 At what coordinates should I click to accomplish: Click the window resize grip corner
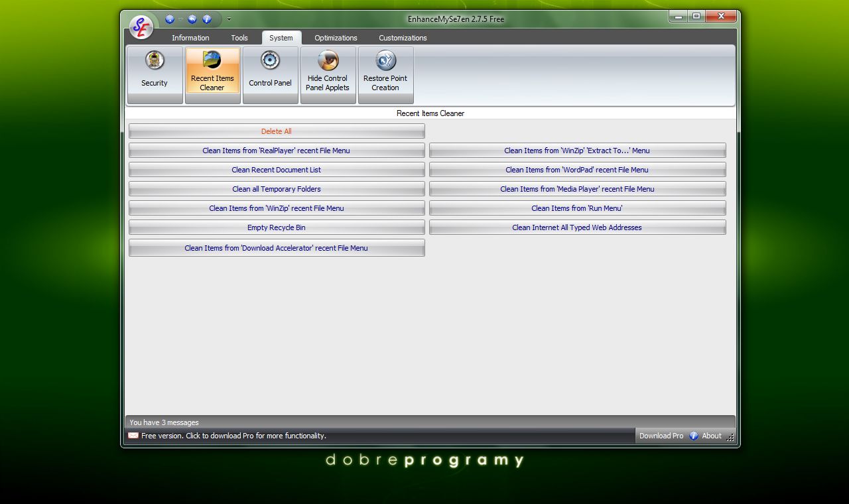tap(730, 437)
